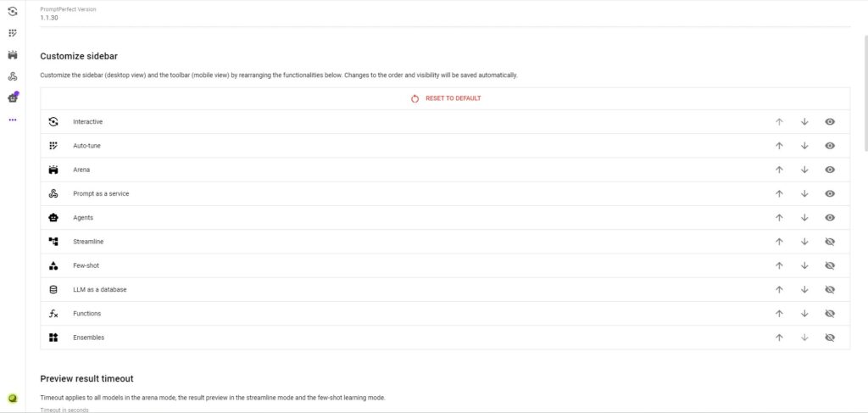Open the three-dots more menu in sidebar
The height and width of the screenshot is (413, 868).
12,120
